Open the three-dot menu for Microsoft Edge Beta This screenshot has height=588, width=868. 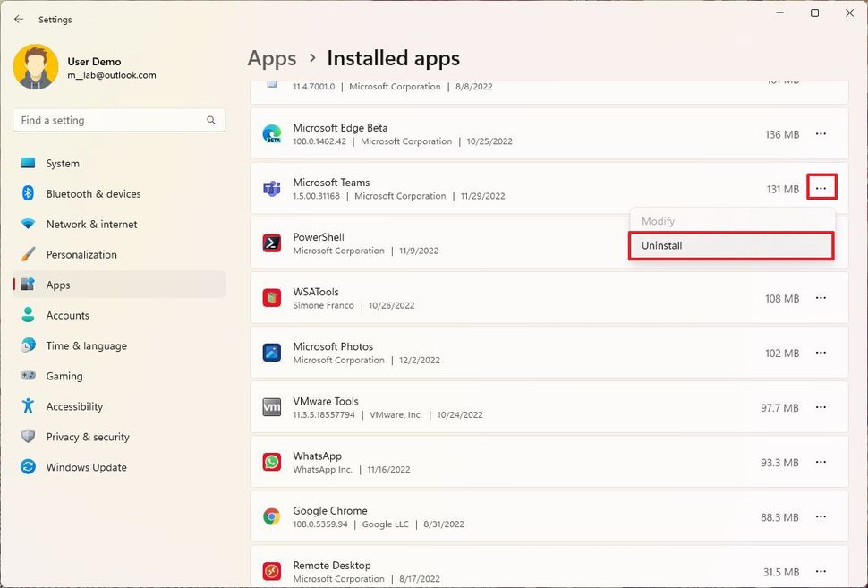click(821, 134)
